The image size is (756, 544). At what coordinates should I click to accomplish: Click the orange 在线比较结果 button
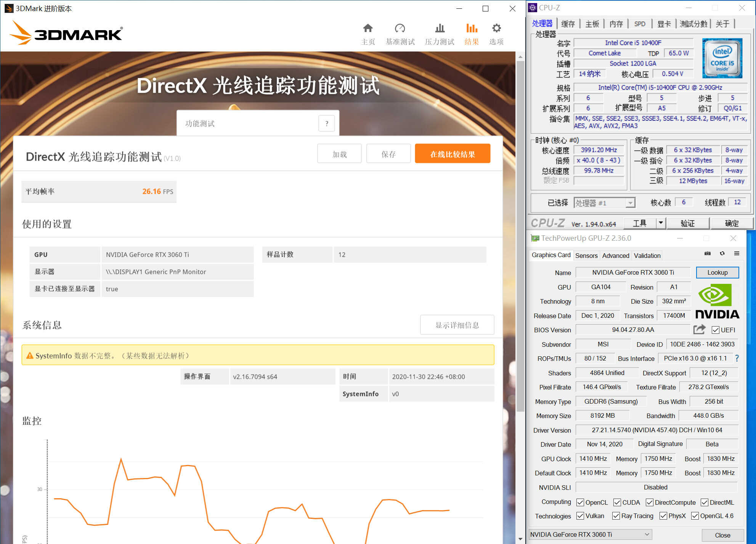453,154
